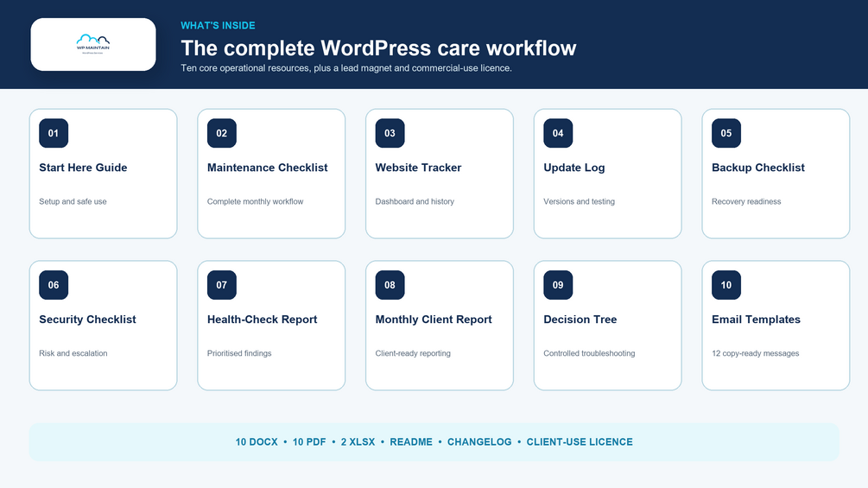Image resolution: width=868 pixels, height=488 pixels.
Task: Select the Backup Checklist title
Action: pos(758,168)
